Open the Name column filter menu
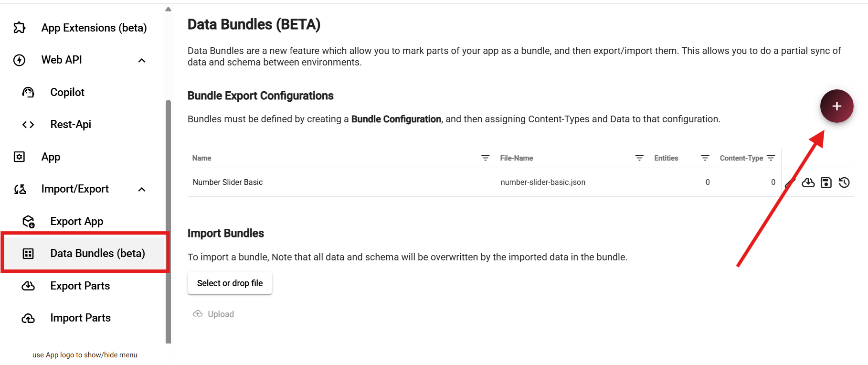The height and width of the screenshot is (365, 868). coord(485,158)
